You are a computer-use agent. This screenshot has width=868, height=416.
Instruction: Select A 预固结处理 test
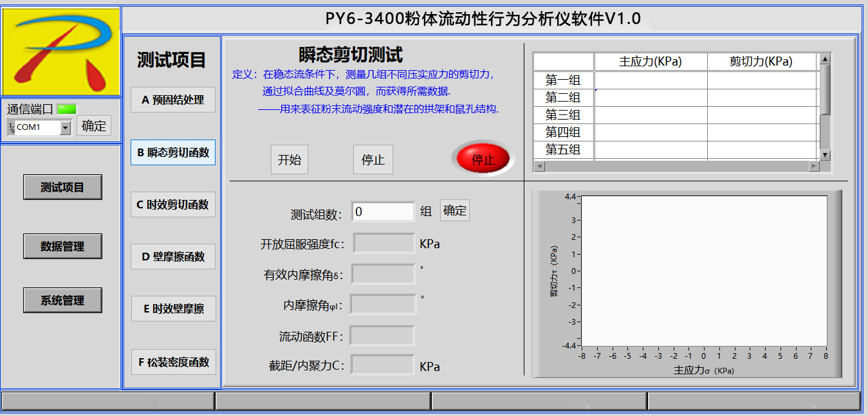tap(173, 100)
